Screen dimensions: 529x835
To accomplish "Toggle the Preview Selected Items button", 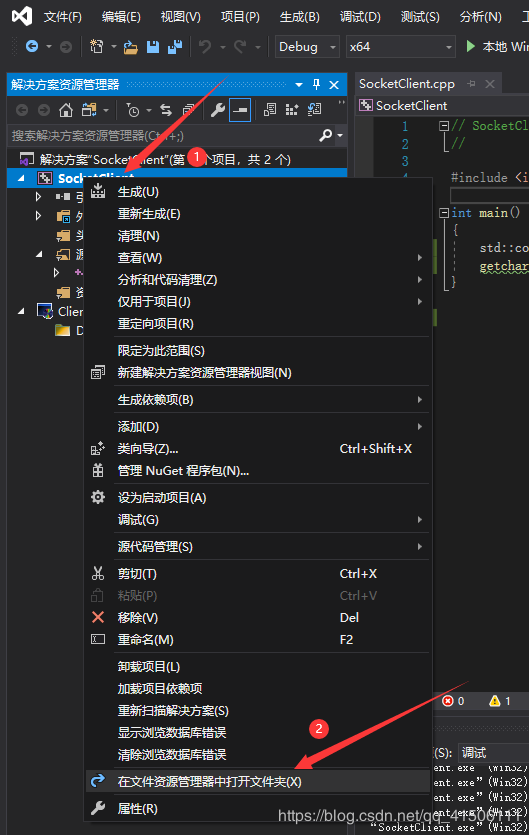I will pyautogui.click(x=240, y=110).
